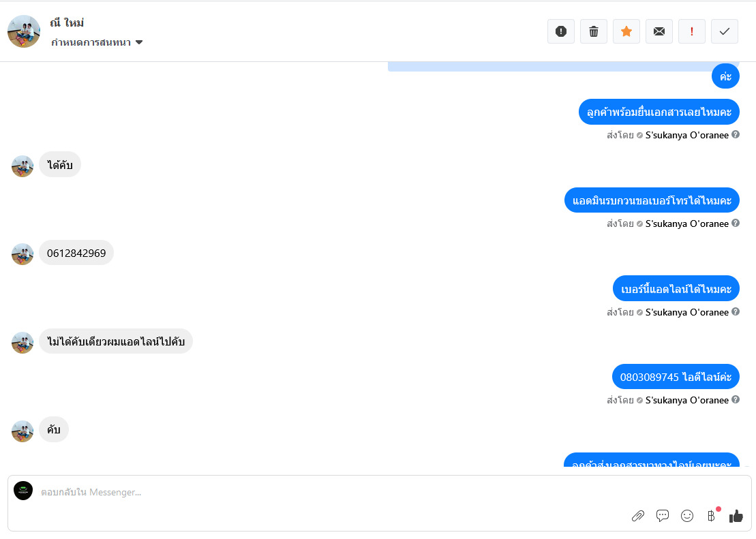The width and height of the screenshot is (756, 539).
Task: Open the กำหนดการสนทนา dropdown
Action: pos(97,42)
